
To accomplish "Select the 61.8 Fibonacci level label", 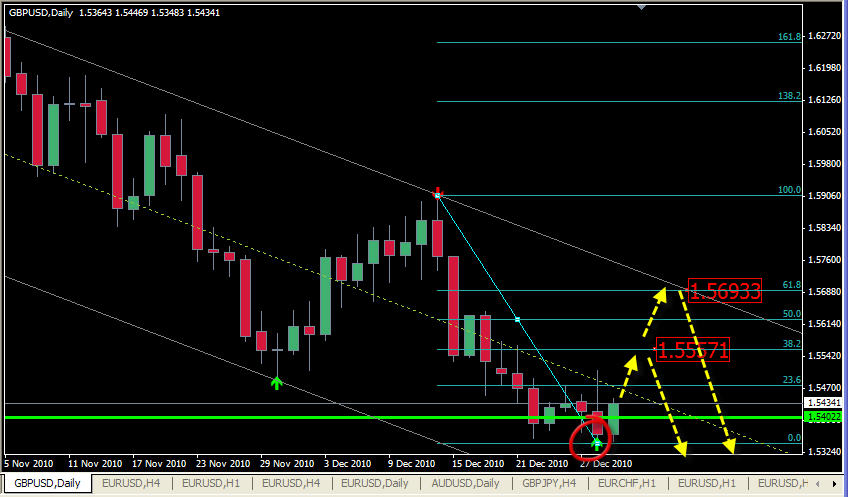I will click(791, 284).
